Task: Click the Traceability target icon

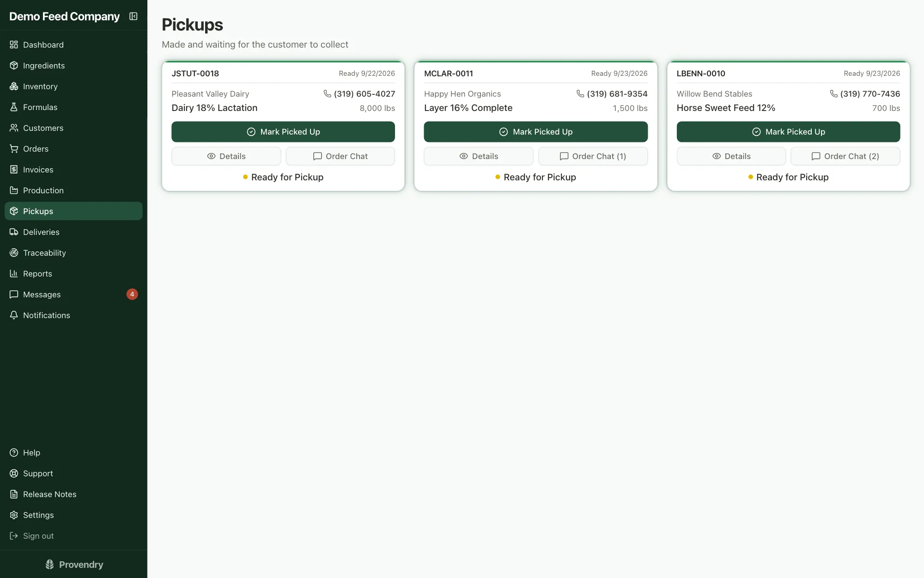Action: (x=14, y=252)
